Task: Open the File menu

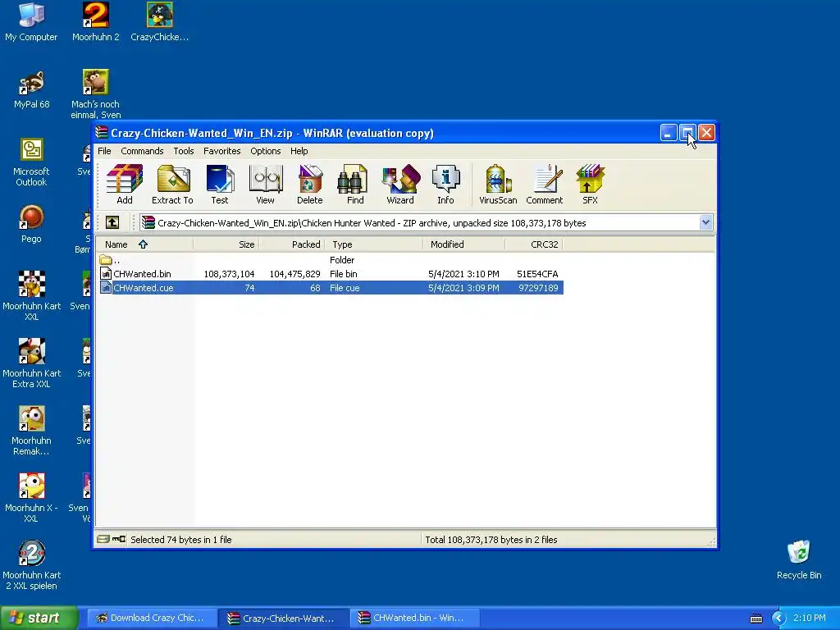Action: point(104,151)
